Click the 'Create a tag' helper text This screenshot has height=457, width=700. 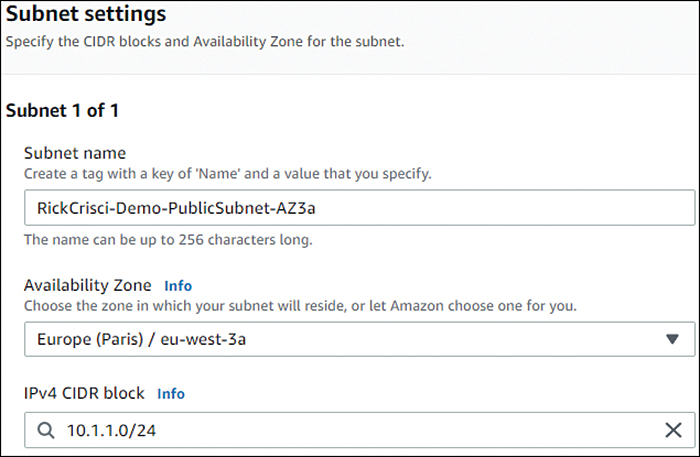pos(228,174)
